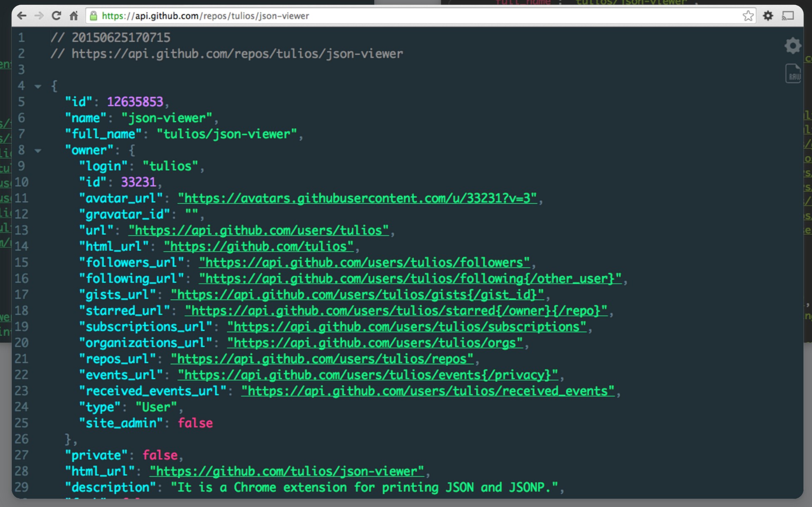
Task: Click the green padlock security icon
Action: pos(94,16)
